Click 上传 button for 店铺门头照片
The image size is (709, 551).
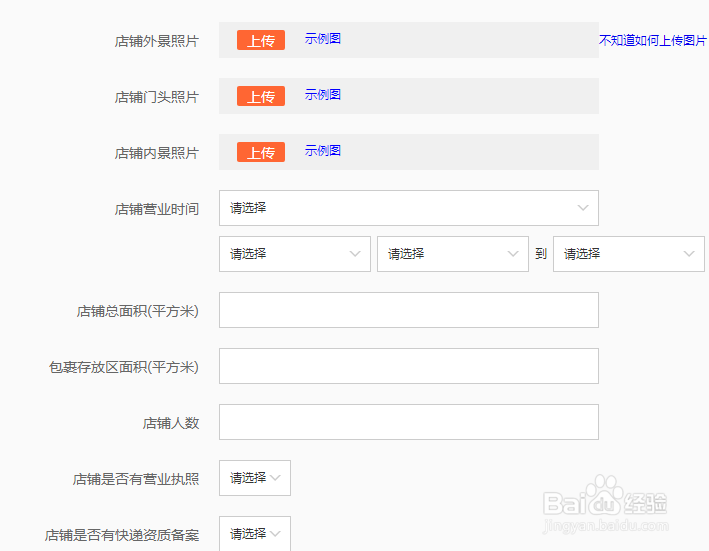click(x=261, y=96)
